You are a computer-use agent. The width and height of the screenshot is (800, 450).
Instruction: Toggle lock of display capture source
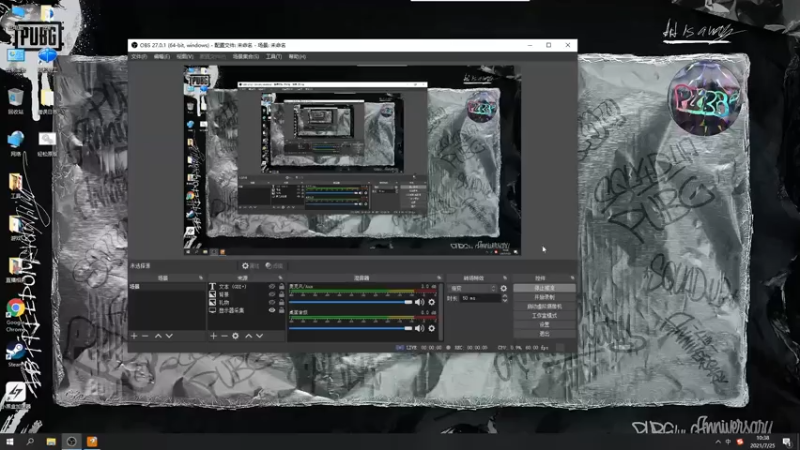[281, 310]
